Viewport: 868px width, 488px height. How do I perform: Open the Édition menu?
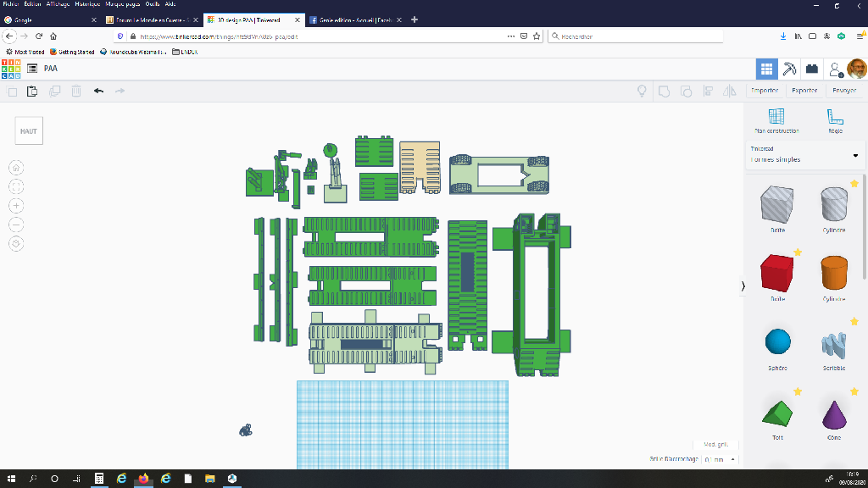(33, 4)
